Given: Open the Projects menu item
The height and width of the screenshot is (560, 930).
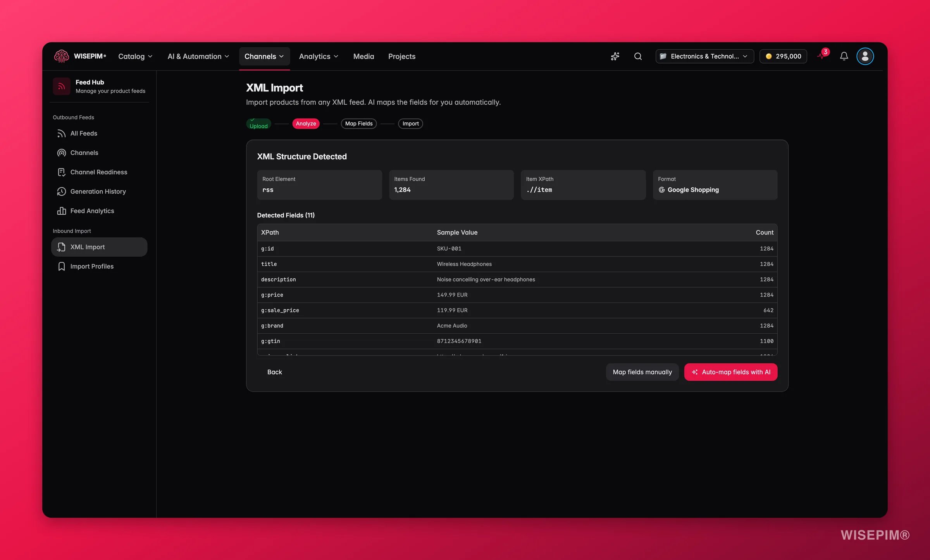Looking at the screenshot, I should pos(401,57).
